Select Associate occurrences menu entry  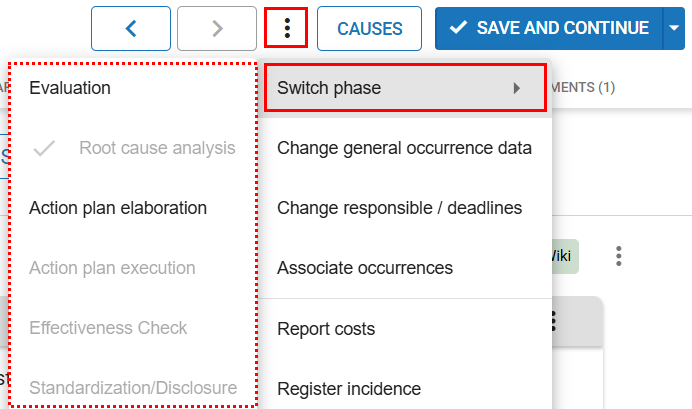coord(365,268)
